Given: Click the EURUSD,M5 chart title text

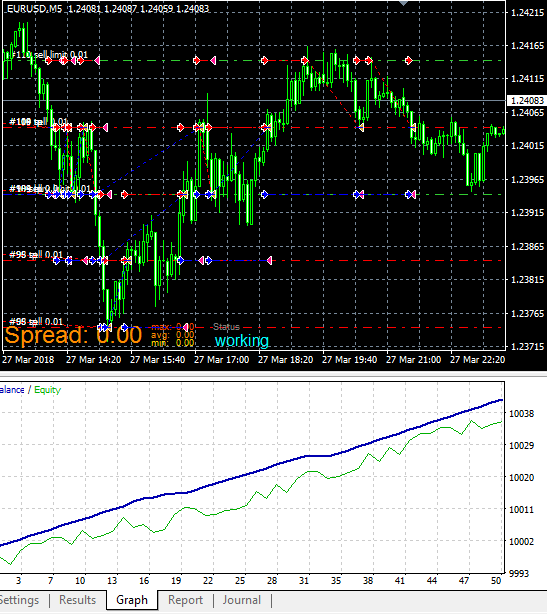Looking at the screenshot, I should [34, 9].
